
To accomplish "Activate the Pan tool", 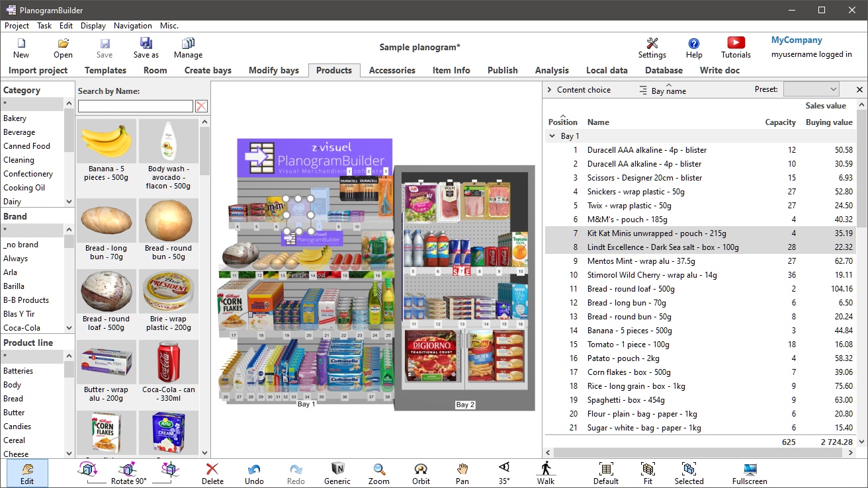I will [462, 471].
